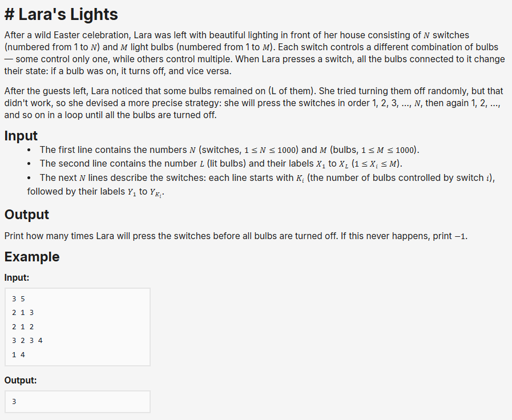This screenshot has height=420, width=512.
Task: Click the bold "Input:" label under Example
Action: click(x=17, y=278)
